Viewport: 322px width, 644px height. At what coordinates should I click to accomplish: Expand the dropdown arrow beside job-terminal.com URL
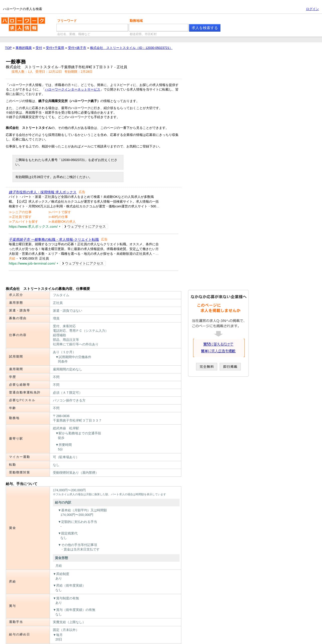click(57, 263)
